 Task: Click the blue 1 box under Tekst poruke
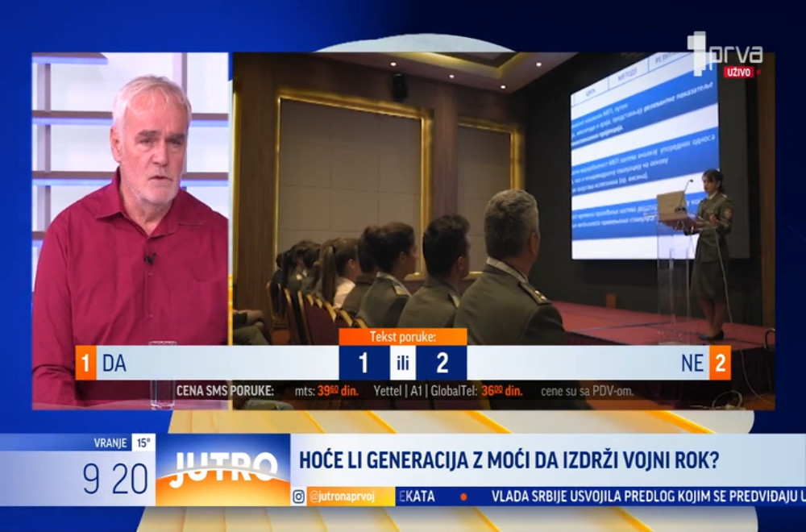(364, 363)
